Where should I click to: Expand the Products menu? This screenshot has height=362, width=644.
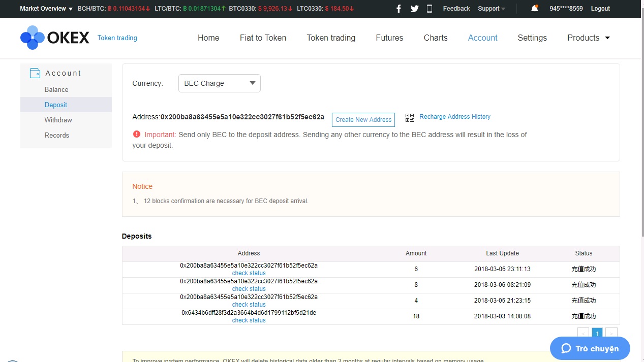click(x=588, y=38)
